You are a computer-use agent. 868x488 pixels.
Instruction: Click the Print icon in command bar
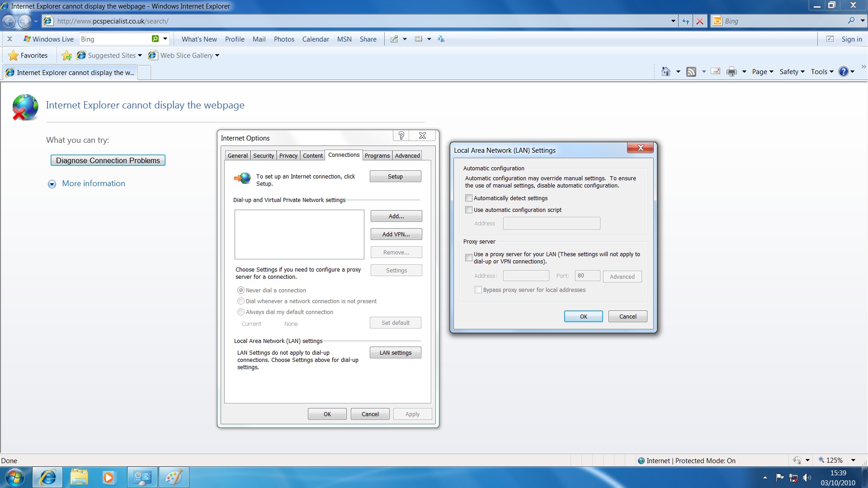[731, 71]
